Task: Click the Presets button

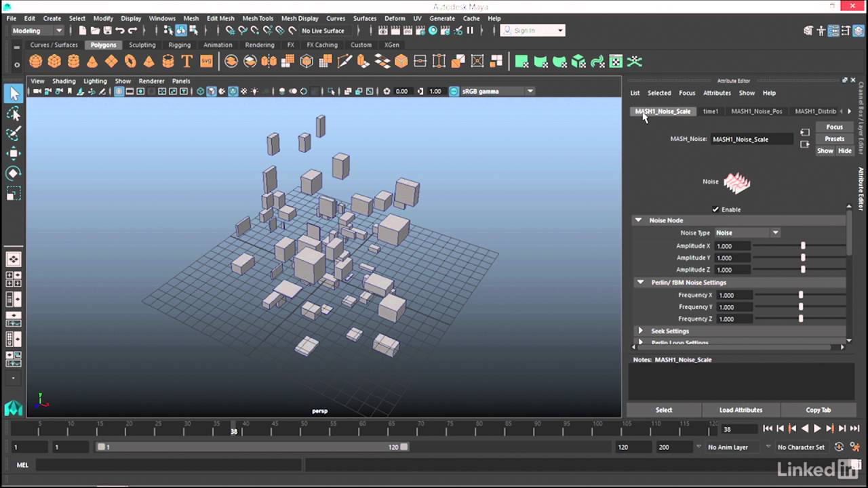Action: tap(834, 139)
